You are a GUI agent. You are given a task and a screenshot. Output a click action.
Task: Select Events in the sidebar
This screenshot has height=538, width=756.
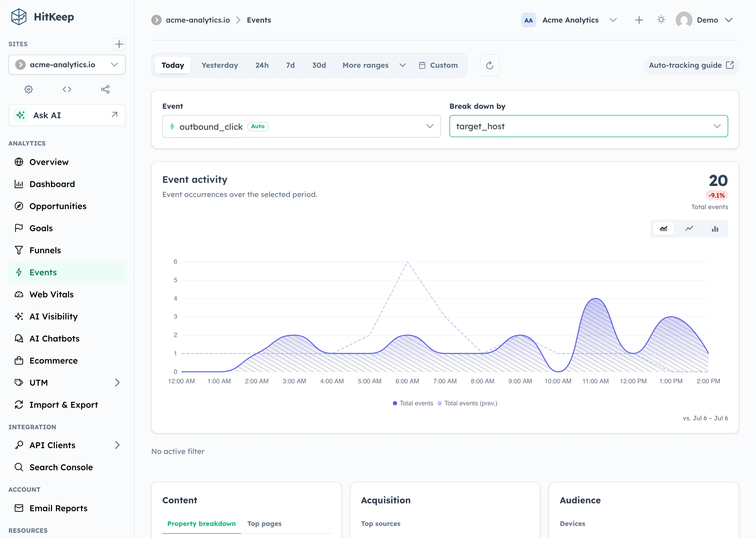tap(67, 272)
